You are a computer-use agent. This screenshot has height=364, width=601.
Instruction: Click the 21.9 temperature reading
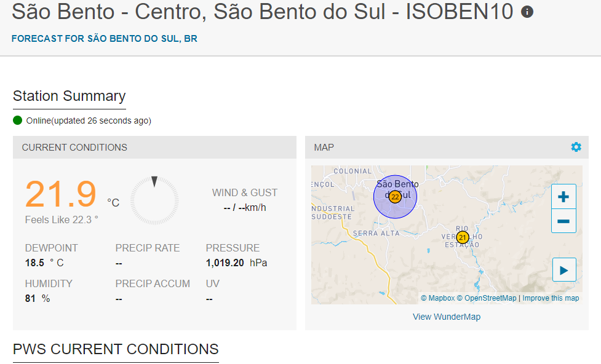click(60, 194)
